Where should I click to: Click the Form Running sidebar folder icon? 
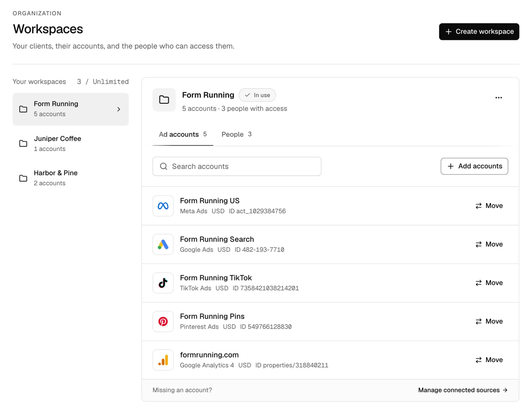click(23, 109)
